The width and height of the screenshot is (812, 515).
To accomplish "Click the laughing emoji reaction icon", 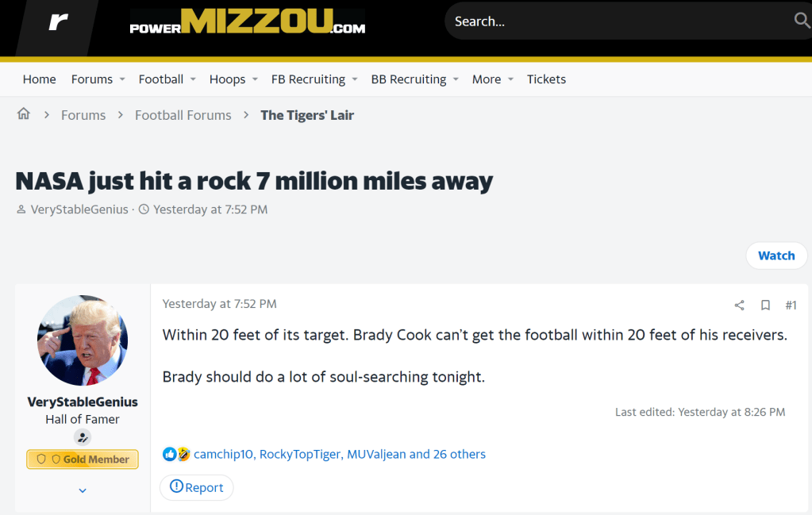I will click(183, 455).
